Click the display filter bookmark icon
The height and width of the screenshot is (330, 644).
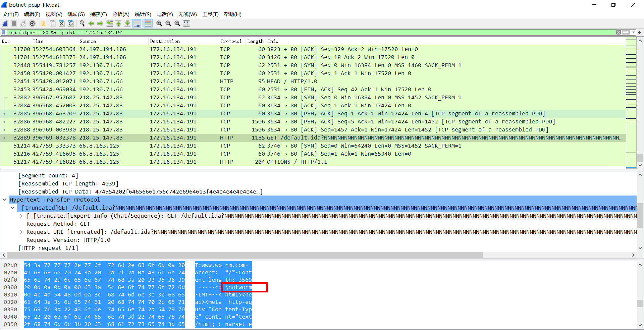(x=4, y=33)
